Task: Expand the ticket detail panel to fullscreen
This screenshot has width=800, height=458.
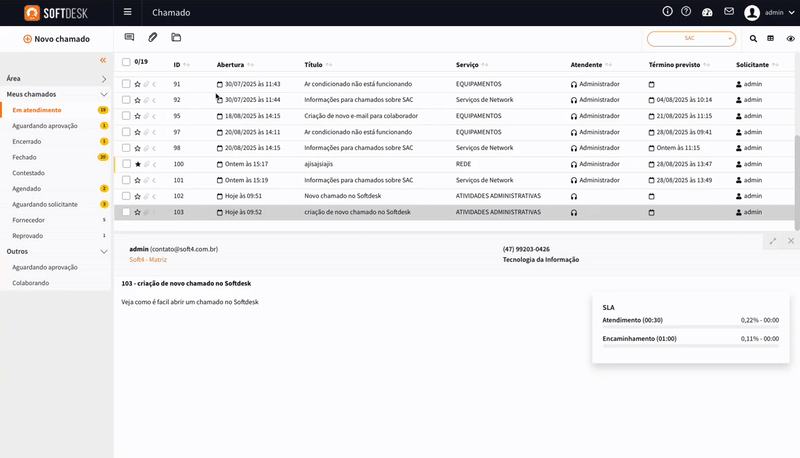Action: tap(773, 241)
